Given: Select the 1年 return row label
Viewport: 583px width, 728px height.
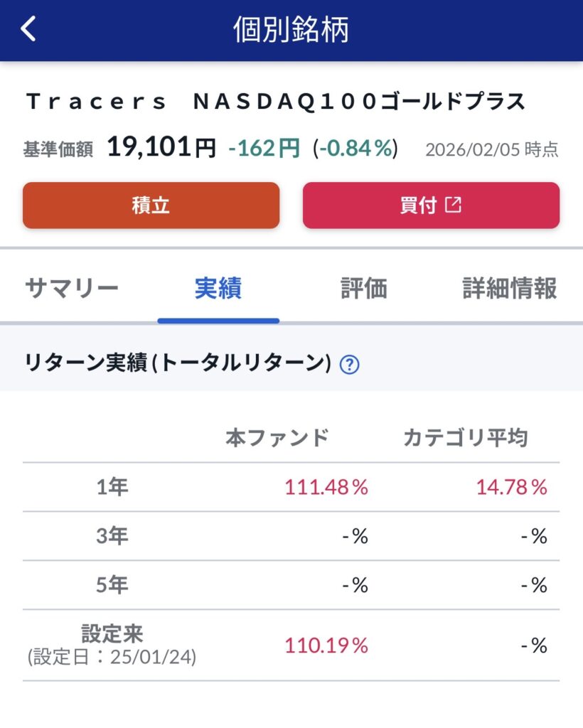Looking at the screenshot, I should (112, 487).
